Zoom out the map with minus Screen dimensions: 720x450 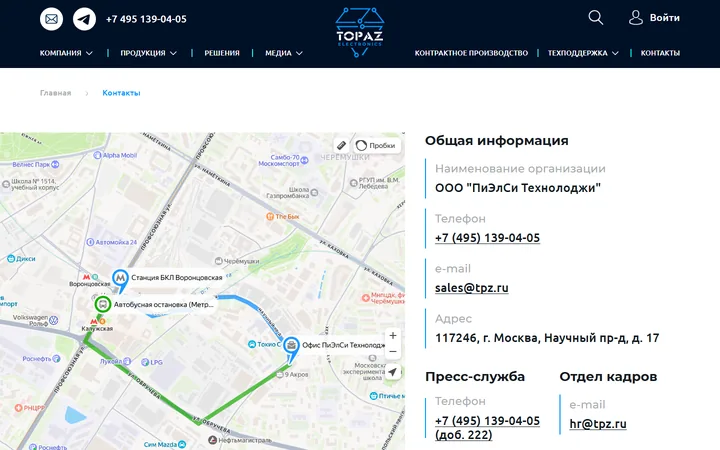pos(393,352)
